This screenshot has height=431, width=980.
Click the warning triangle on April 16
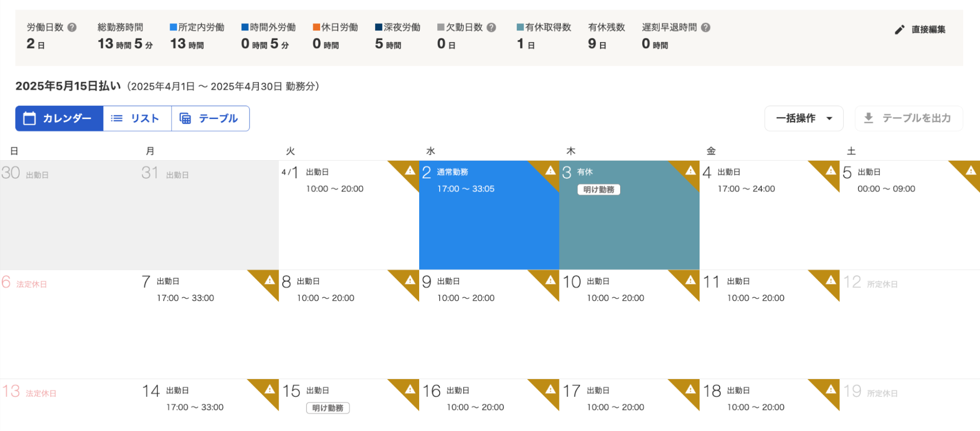(x=550, y=389)
